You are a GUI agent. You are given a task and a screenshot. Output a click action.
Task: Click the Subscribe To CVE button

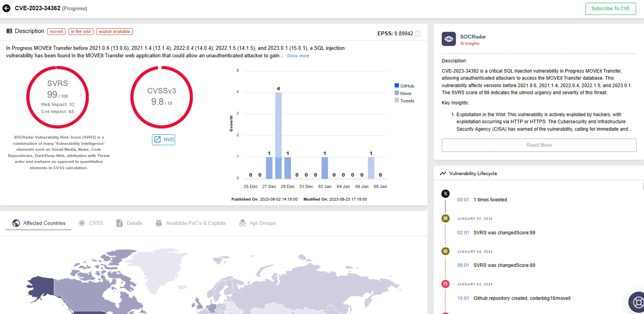pyautogui.click(x=611, y=9)
